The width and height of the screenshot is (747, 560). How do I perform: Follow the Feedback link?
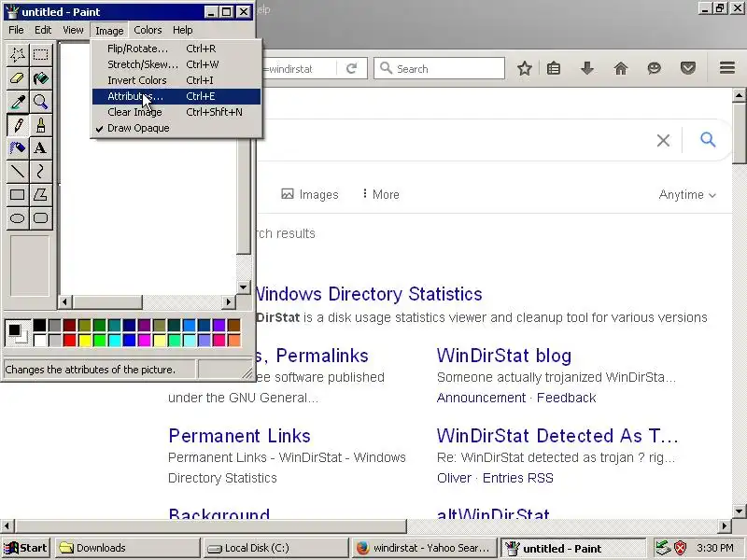567,398
